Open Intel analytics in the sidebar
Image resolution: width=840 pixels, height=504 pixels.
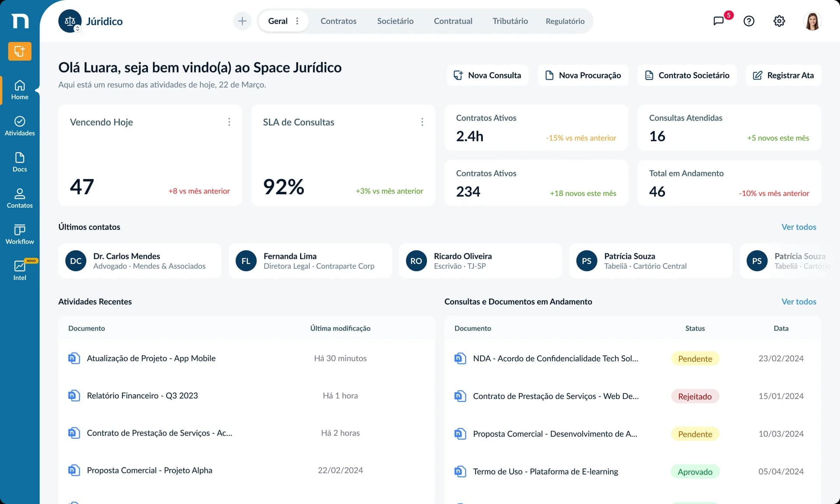point(20,271)
